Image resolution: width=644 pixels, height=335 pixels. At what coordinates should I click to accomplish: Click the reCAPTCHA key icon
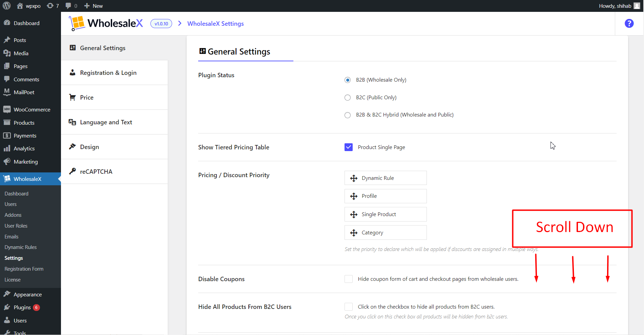tap(72, 171)
